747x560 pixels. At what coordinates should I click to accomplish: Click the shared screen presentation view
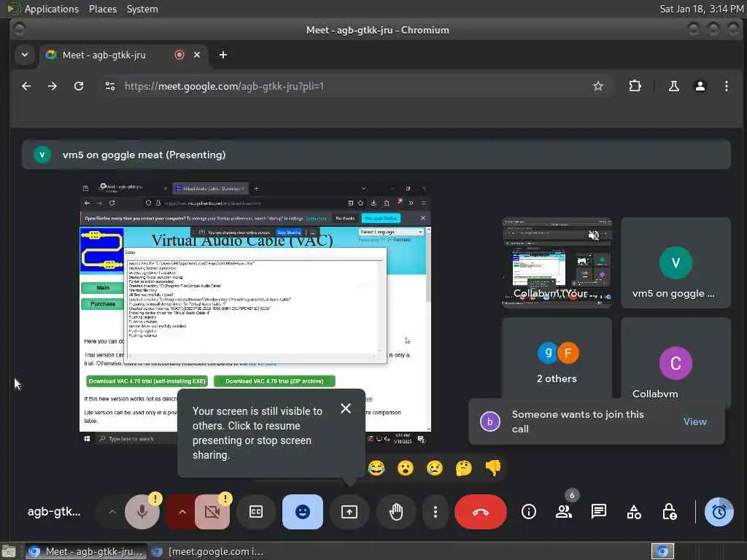[x=255, y=314]
